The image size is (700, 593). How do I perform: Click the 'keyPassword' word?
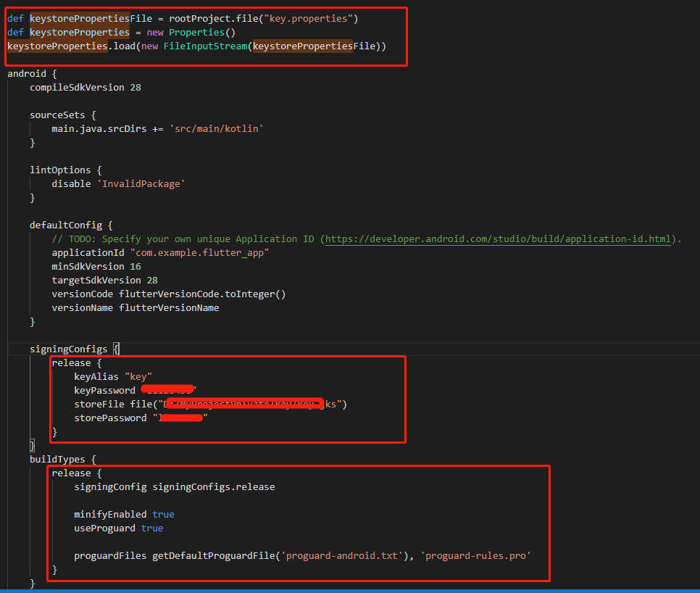pos(105,390)
